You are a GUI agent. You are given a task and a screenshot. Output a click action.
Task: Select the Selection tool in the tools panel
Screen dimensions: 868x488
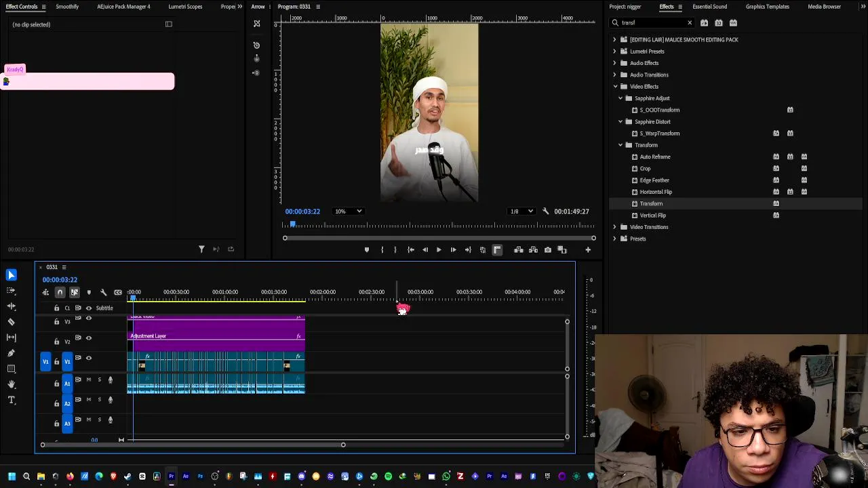pos(11,275)
